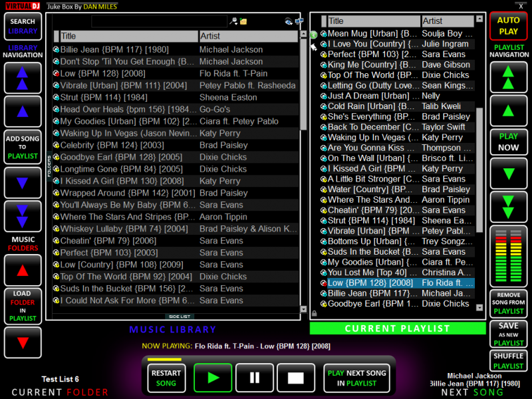
Task: Jump library down with double blue arrows
Action: (x=23, y=216)
